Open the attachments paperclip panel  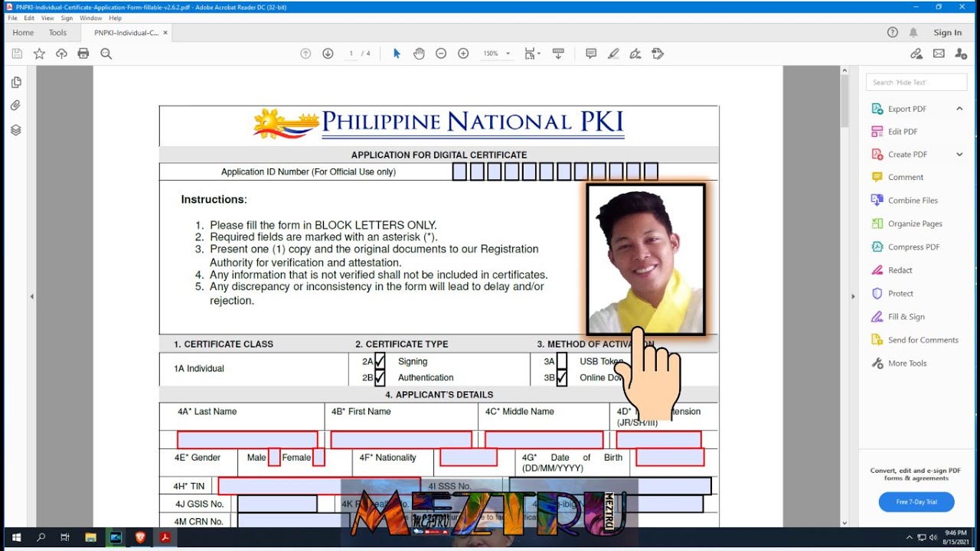coord(16,106)
